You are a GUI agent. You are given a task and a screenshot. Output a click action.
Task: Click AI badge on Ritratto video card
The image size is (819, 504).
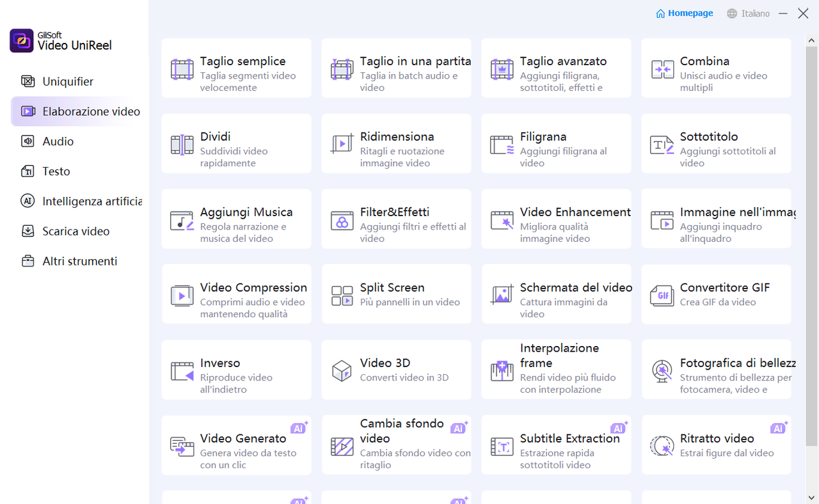779,428
